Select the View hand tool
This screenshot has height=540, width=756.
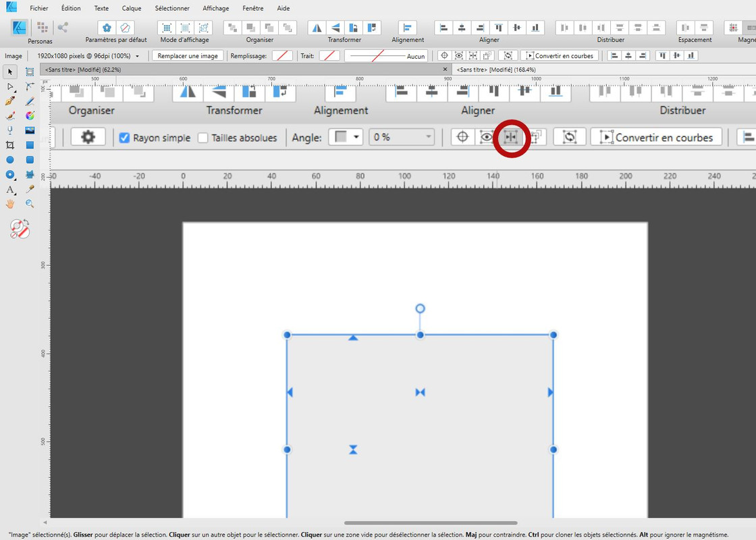pos(9,204)
